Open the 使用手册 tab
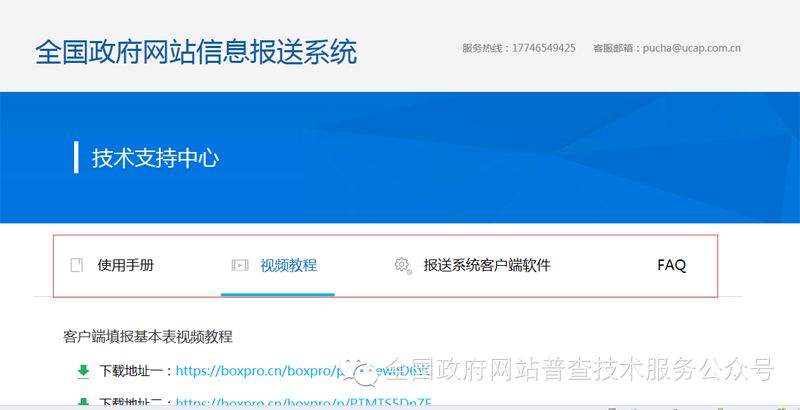800x410 pixels. (x=125, y=265)
